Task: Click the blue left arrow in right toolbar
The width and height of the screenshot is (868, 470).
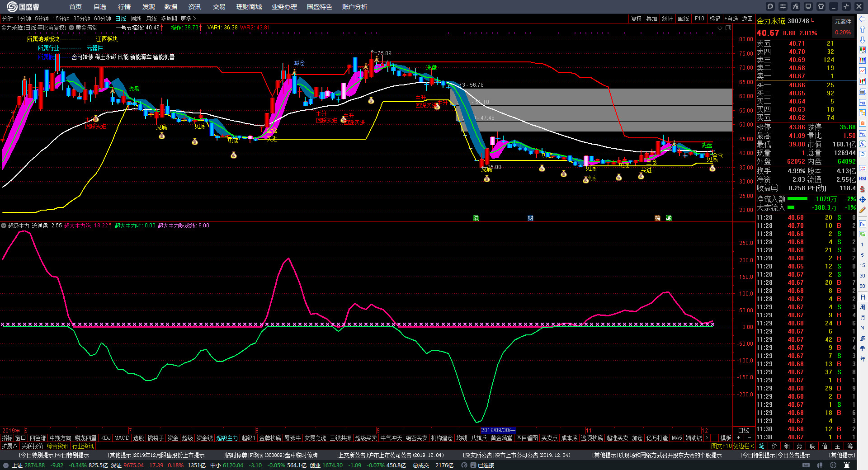Action: click(863, 19)
